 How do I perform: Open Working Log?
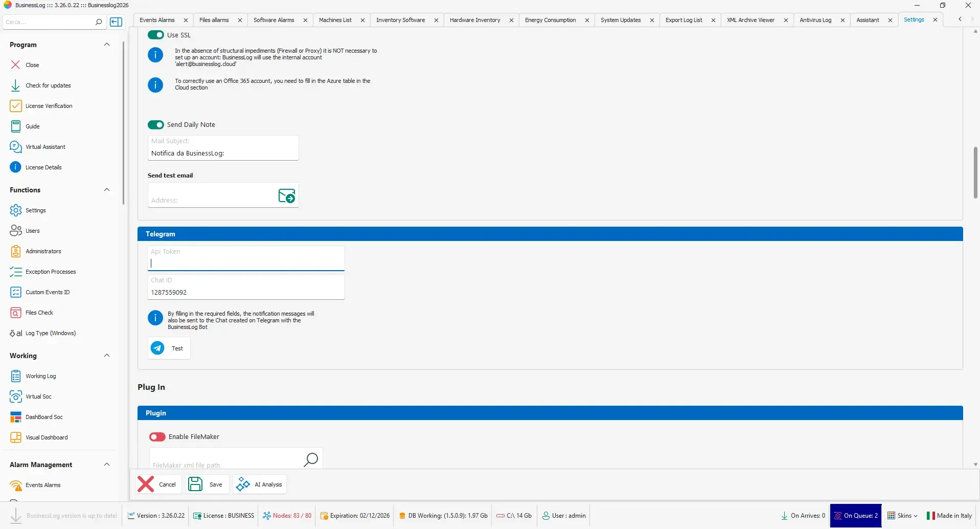[40, 376]
